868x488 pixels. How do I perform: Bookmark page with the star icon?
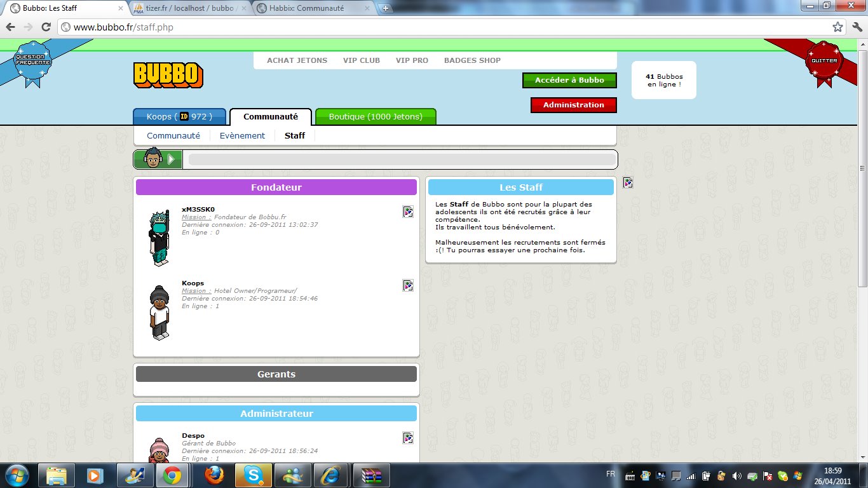click(x=838, y=27)
